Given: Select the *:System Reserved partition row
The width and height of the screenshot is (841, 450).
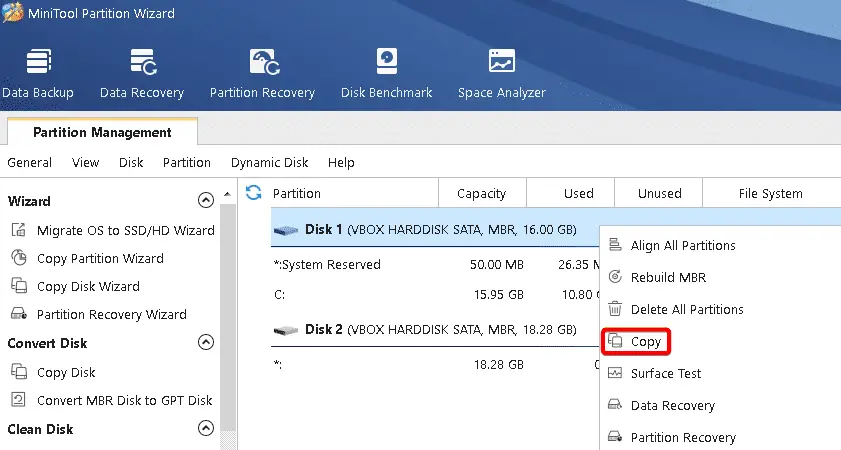Looking at the screenshot, I should point(435,264).
